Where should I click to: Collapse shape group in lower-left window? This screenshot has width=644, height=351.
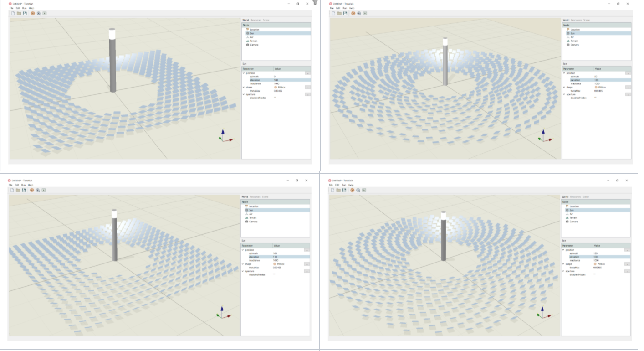[243, 264]
